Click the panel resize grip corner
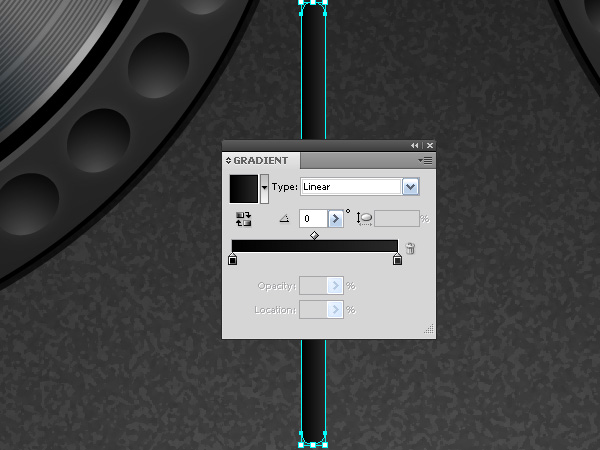The image size is (600, 450). [x=429, y=329]
